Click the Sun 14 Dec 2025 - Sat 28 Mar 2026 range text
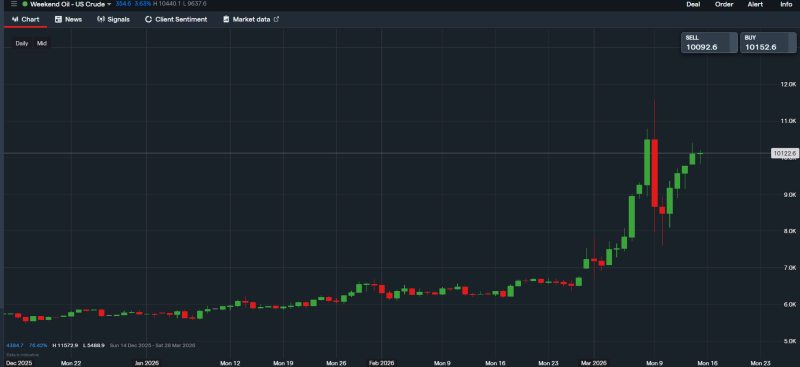Viewport: 800px width, 367px height. tap(152, 346)
